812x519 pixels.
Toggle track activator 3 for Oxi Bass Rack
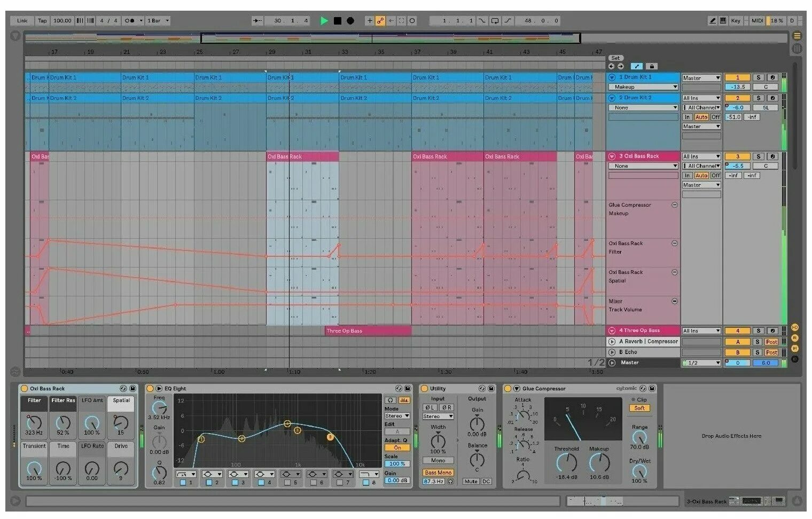coord(737,156)
